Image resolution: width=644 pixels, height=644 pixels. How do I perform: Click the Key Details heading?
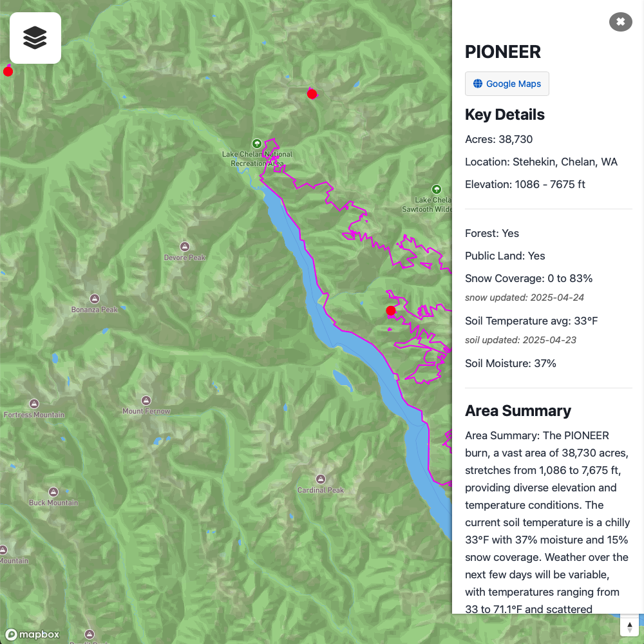505,115
